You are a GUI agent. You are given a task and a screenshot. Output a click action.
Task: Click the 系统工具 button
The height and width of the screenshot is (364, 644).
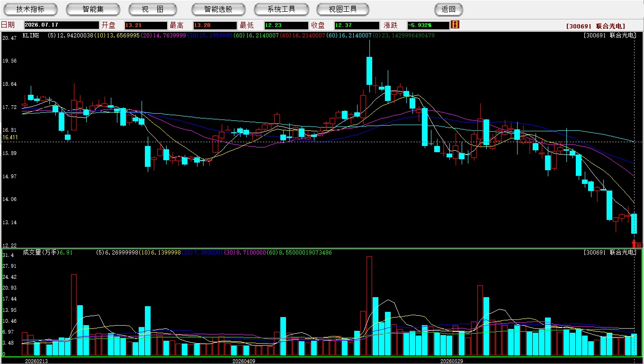tap(281, 9)
